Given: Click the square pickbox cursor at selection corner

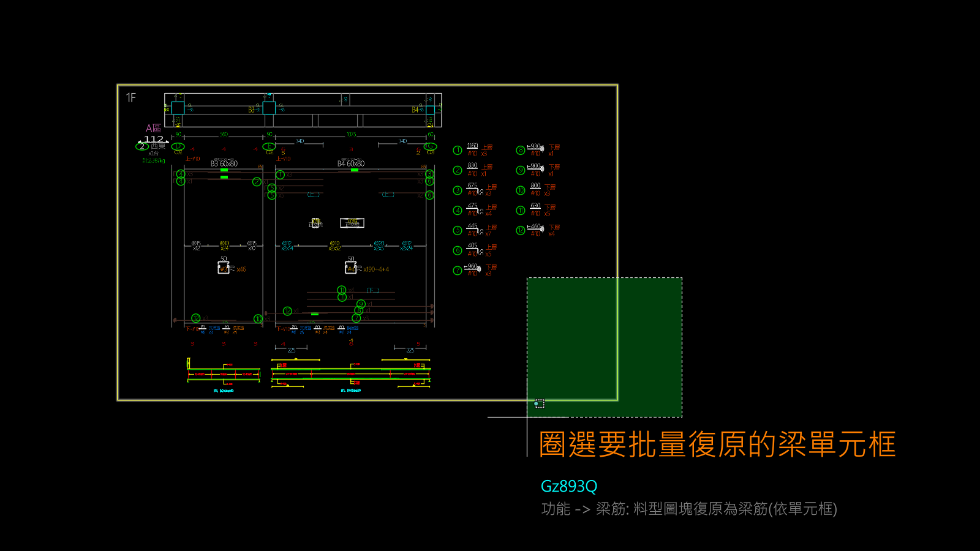Looking at the screenshot, I should tap(540, 403).
